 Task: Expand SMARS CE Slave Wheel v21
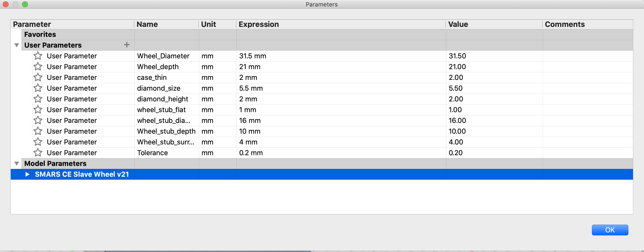(27, 174)
